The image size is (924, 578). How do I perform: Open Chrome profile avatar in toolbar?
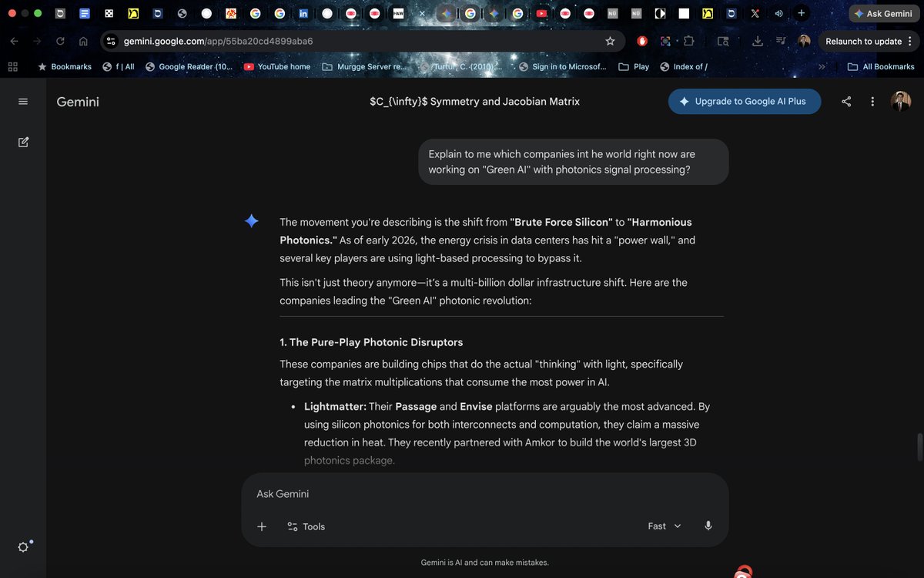coord(804,41)
